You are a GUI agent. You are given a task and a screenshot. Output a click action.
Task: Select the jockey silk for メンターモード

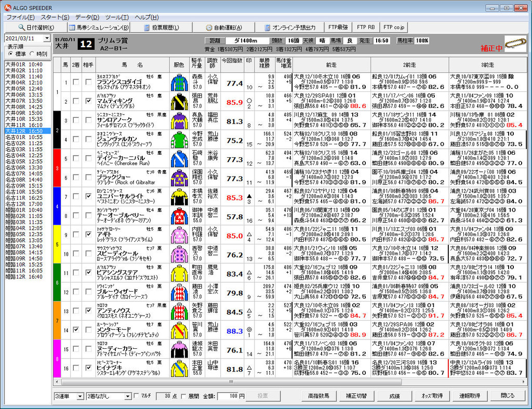(179, 330)
